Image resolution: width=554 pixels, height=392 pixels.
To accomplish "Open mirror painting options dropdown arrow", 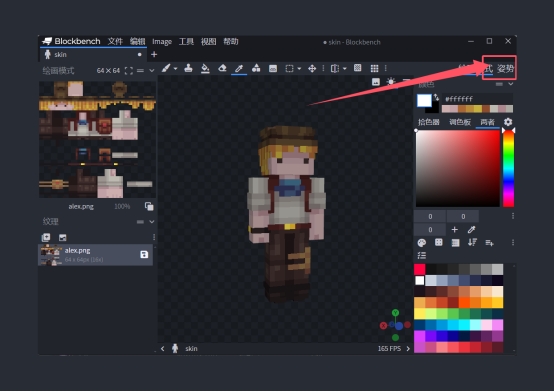I will coord(344,69).
